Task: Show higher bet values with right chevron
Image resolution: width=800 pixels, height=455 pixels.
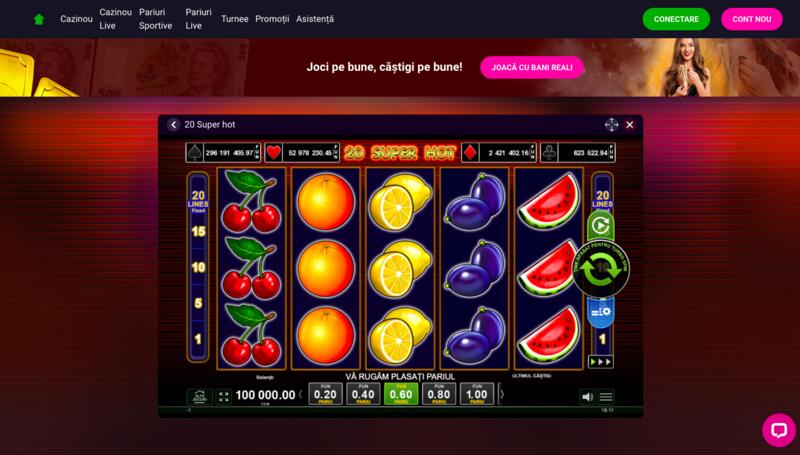Action: pos(502,394)
